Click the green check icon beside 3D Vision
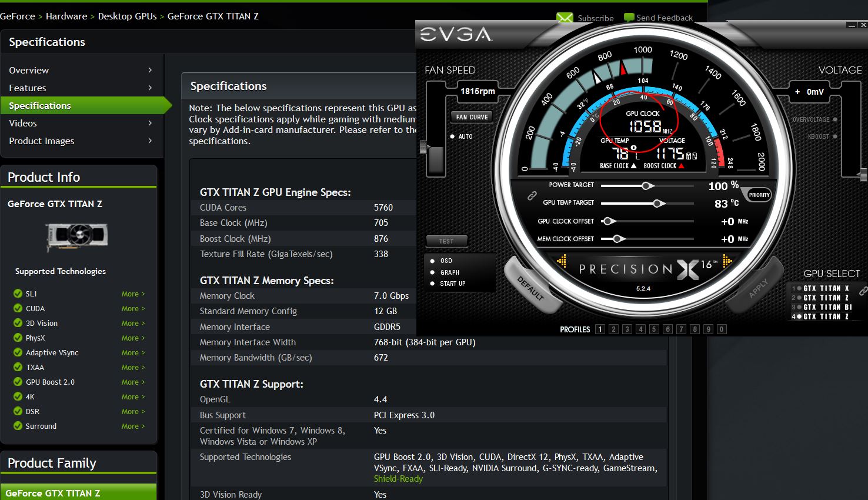Screen dimensions: 868x500 18,323
